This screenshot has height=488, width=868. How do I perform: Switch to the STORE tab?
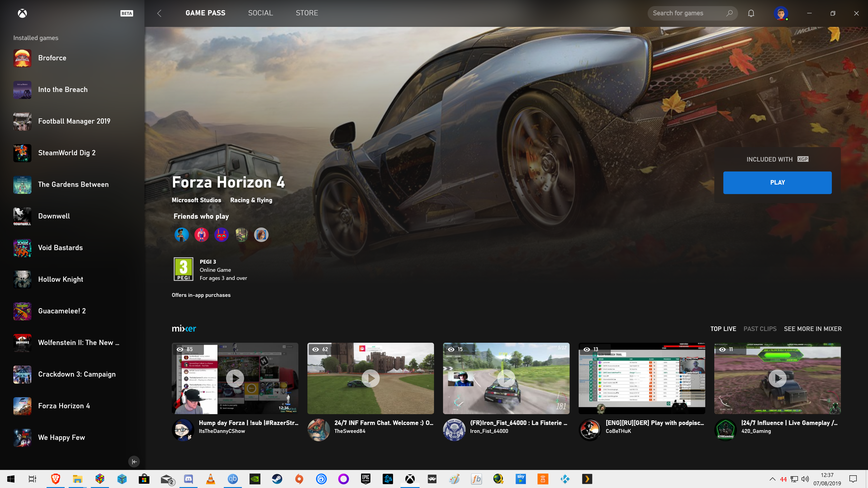coord(307,13)
